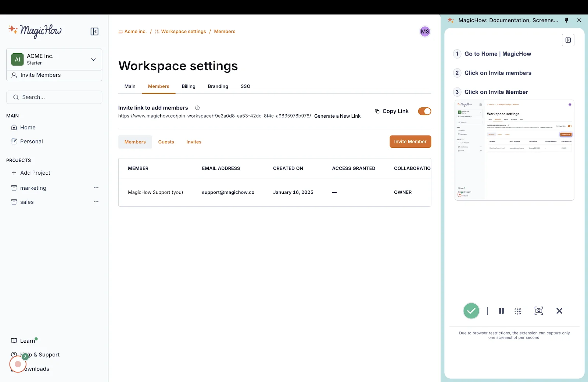Open the blur tool in the capture toolbar
The image size is (588, 382).
coord(518,311)
